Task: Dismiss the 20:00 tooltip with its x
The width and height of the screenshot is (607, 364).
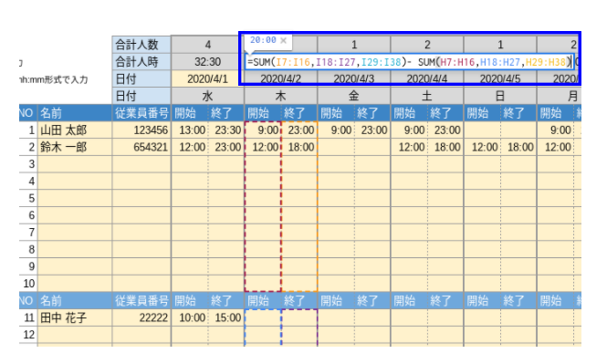Action: (x=283, y=41)
